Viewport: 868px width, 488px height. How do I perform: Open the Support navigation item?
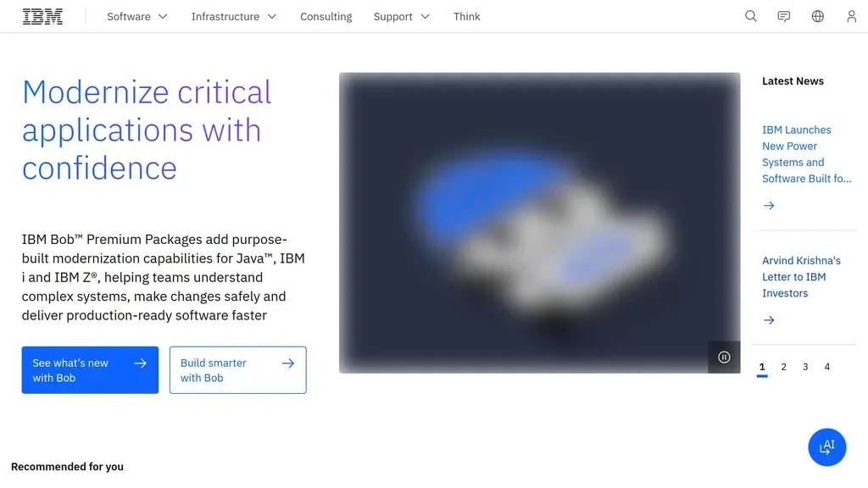(393, 17)
